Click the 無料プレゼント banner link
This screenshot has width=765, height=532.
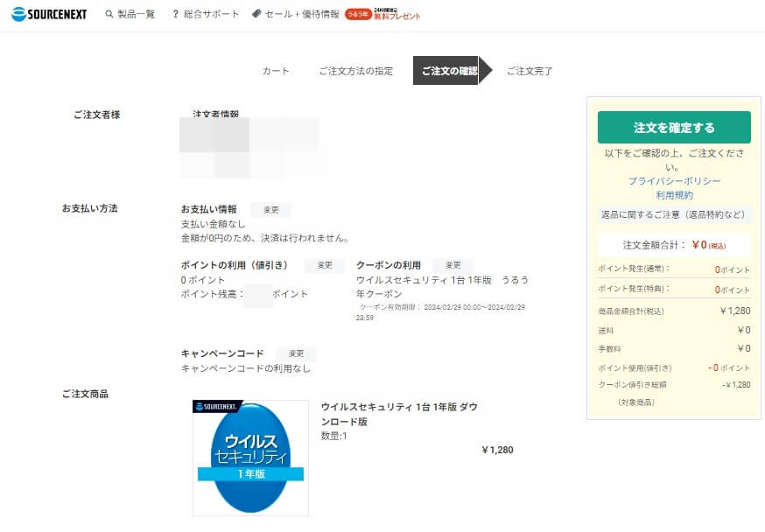pyautogui.click(x=397, y=15)
